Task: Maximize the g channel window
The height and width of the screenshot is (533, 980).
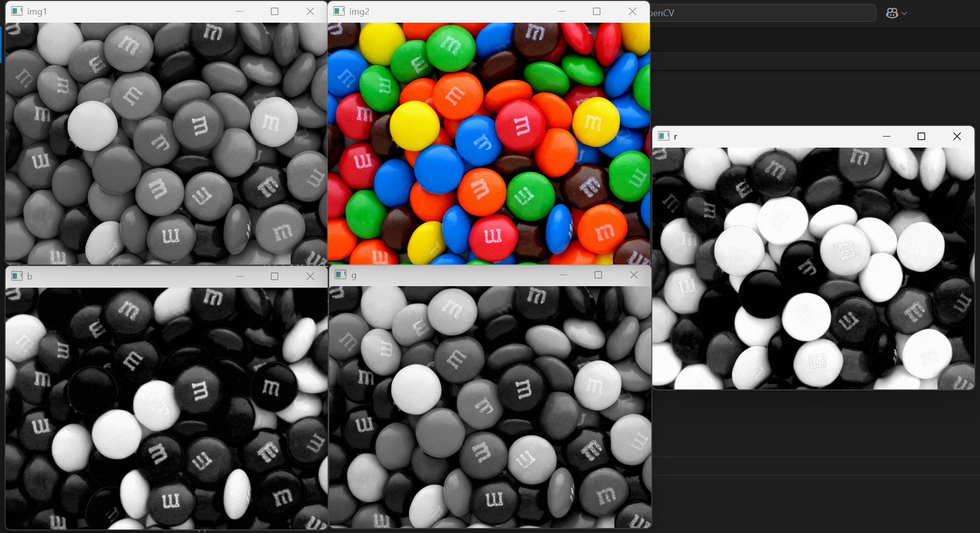Action: (598, 275)
